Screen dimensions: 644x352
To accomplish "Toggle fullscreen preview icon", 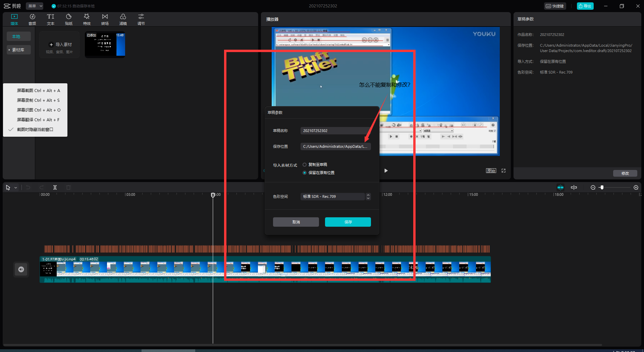I will [503, 171].
